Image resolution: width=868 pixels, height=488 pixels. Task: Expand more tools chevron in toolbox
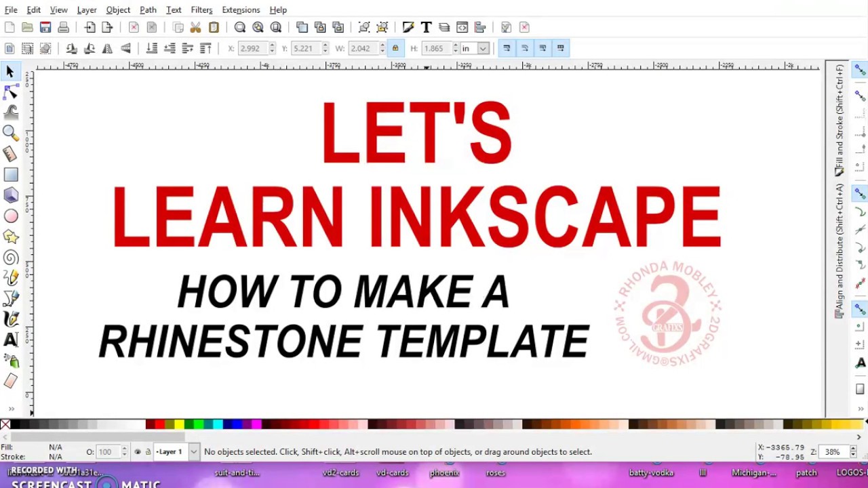[x=10, y=409]
